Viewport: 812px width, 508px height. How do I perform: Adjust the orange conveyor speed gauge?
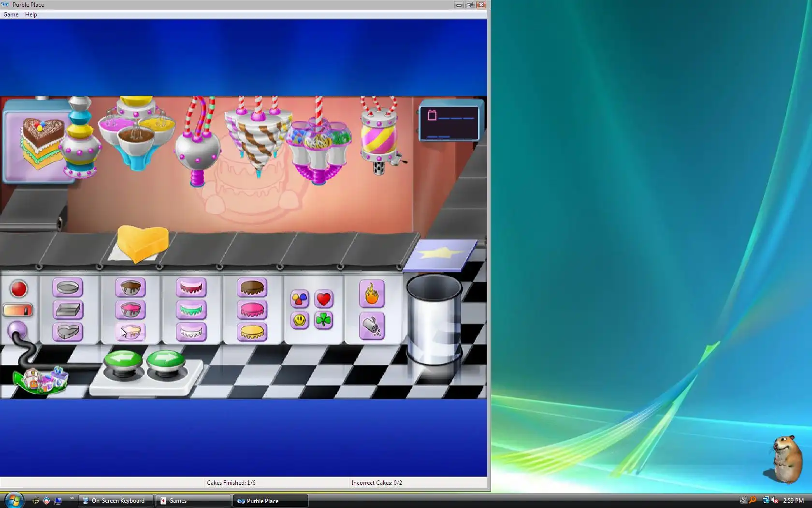pyautogui.click(x=18, y=310)
